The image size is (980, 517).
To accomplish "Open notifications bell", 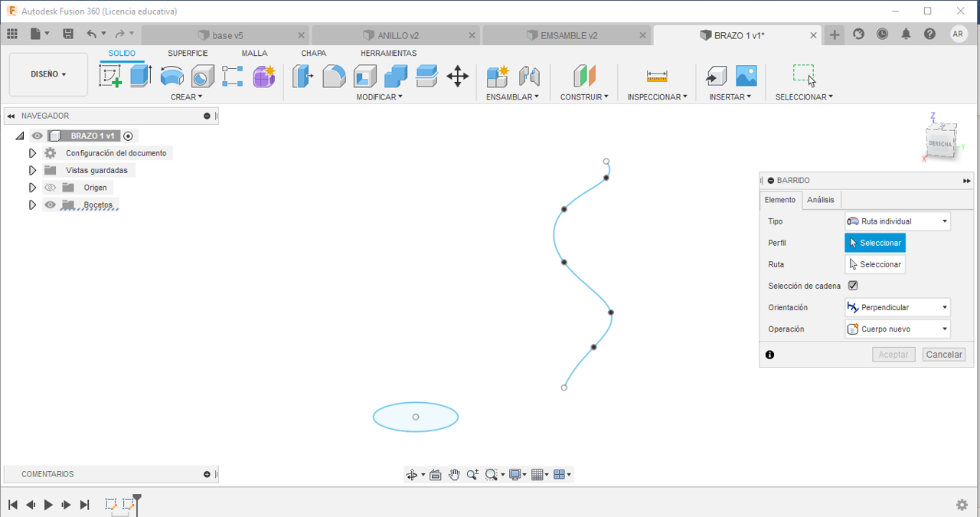I will tap(906, 34).
